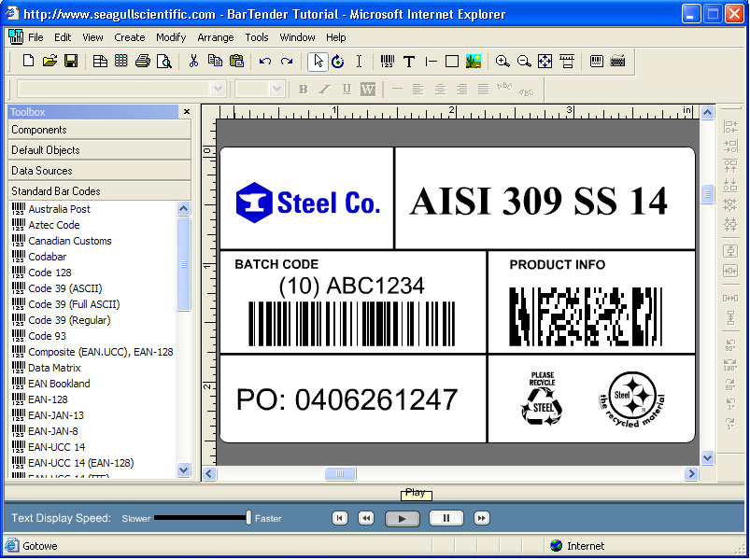750x560 pixels.
Task: Open the Arrange menu
Action: [x=216, y=37]
